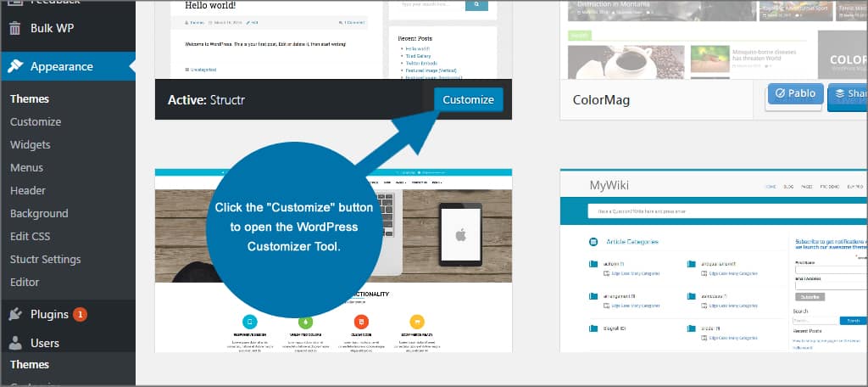868x387 pixels.
Task: Open Edit CSS in sidebar
Action: point(30,236)
